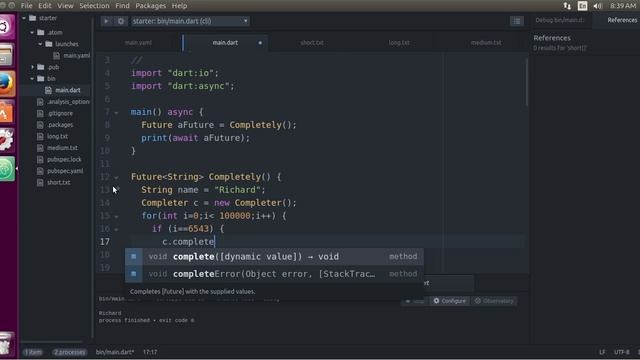This screenshot has height=360, width=640.
Task: Fold the Completely() function at line 12
Action: point(116,178)
